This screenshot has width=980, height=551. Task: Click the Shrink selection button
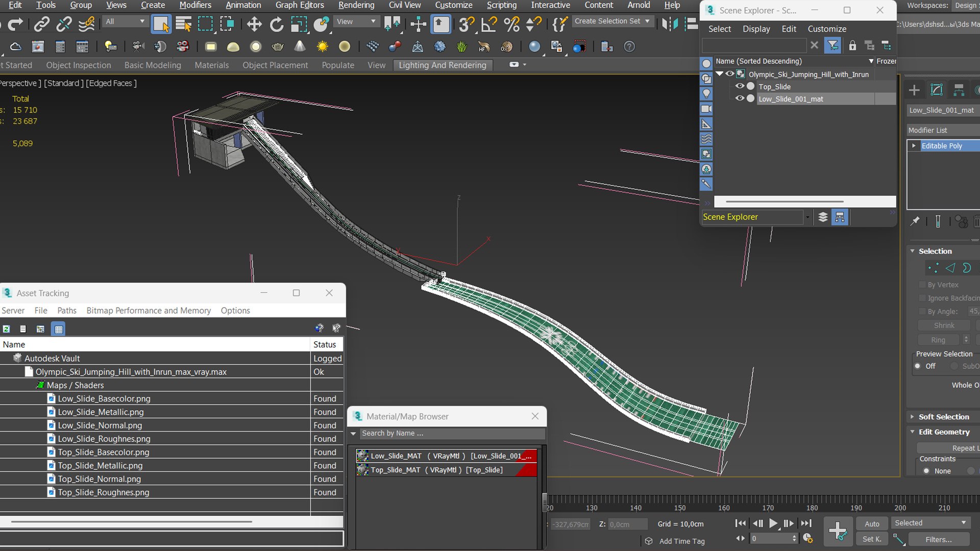[x=944, y=325]
